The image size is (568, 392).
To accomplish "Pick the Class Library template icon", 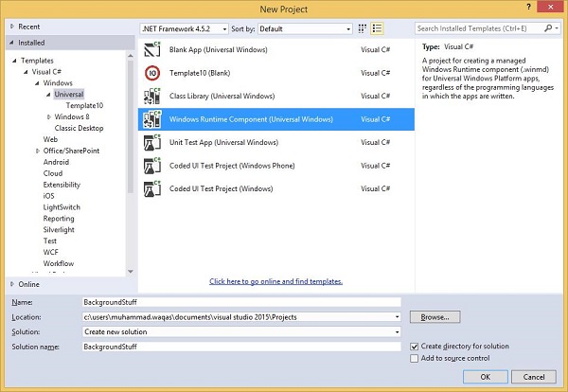I will pos(152,96).
